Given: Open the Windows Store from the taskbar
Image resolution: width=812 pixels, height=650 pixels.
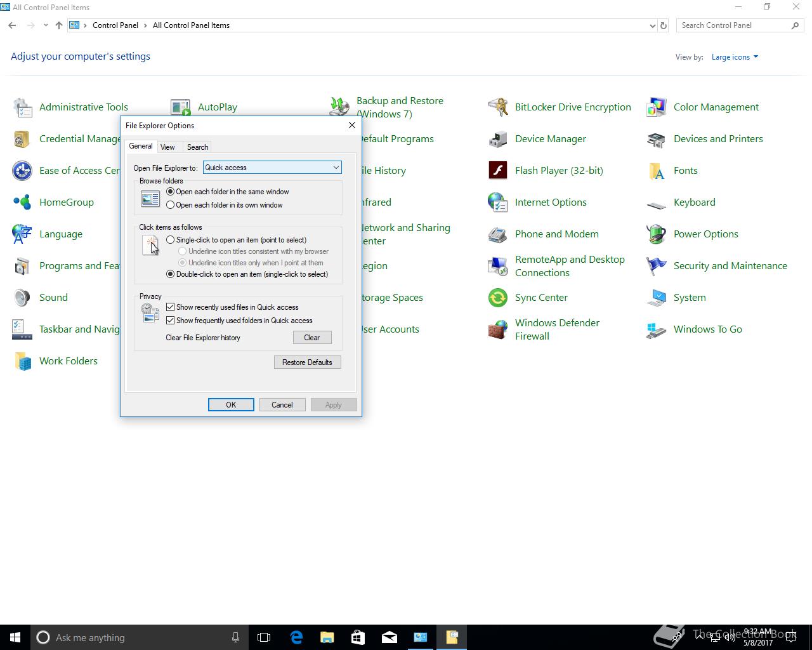Looking at the screenshot, I should click(358, 637).
